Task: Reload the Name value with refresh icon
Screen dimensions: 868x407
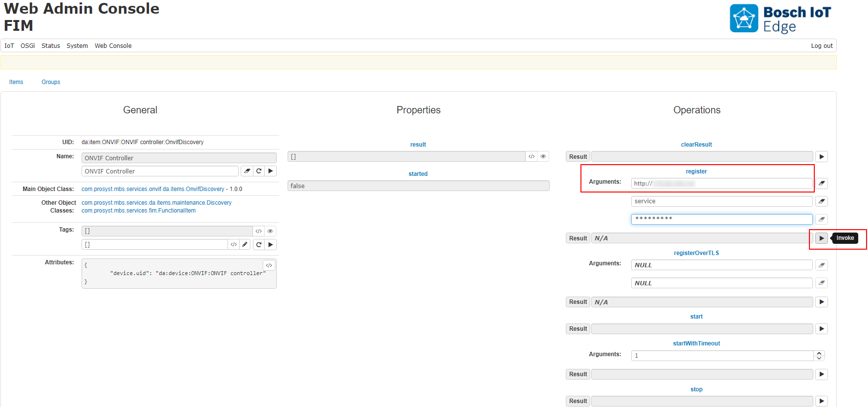Action: [x=259, y=171]
